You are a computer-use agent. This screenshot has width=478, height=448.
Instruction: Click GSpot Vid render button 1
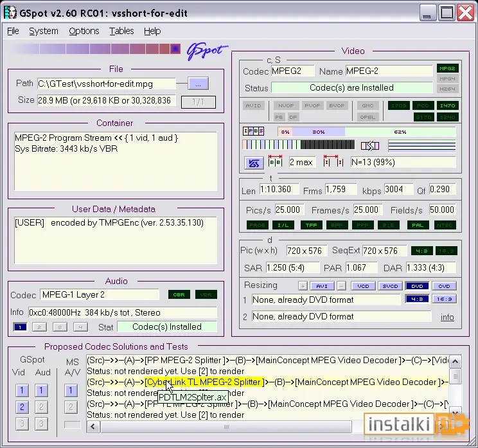tap(22, 390)
